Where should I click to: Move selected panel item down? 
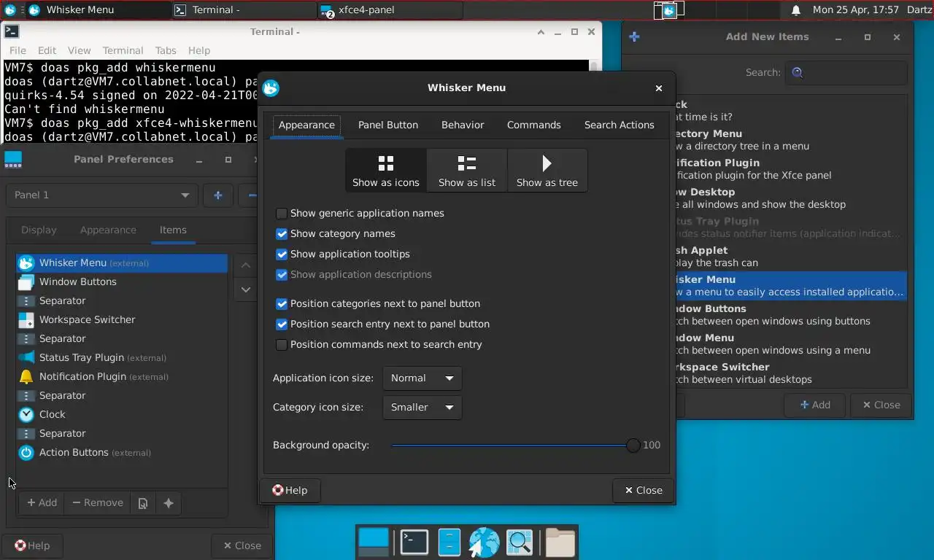pos(246,289)
